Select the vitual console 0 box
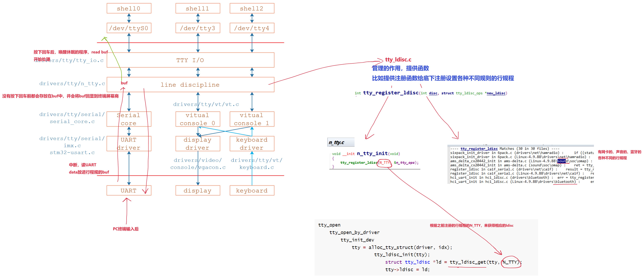The width and height of the screenshot is (644, 276). [198, 119]
